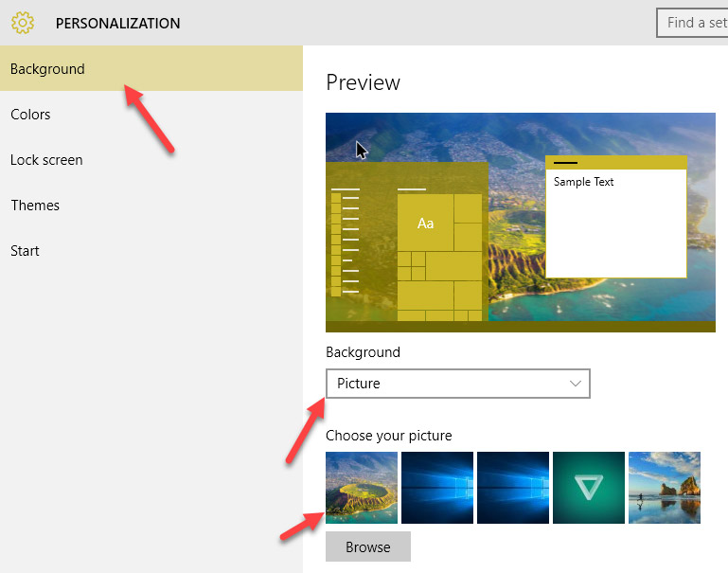
Task: Click the Aa tile in the preview
Action: point(425,223)
